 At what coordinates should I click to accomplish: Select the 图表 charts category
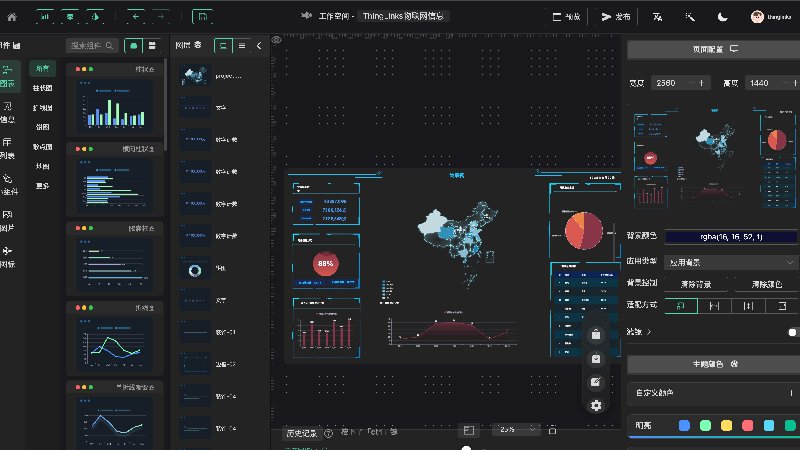coord(8,76)
